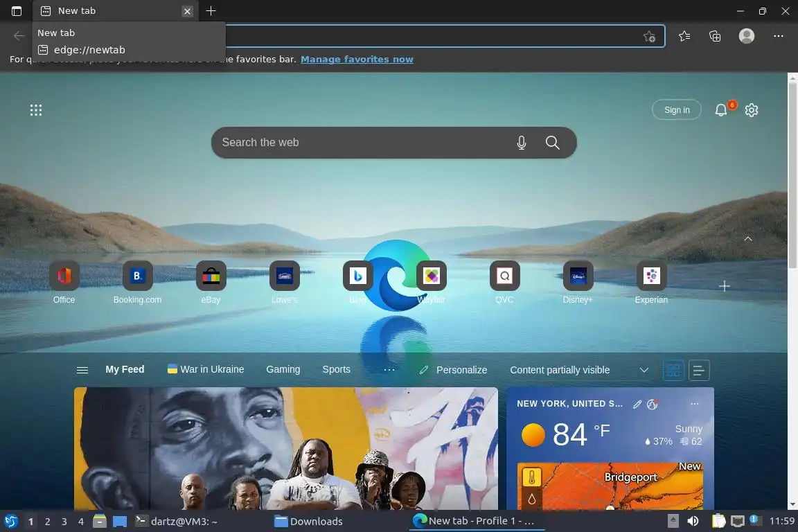
Task: Open the Lowe's quick link
Action: tap(284, 282)
